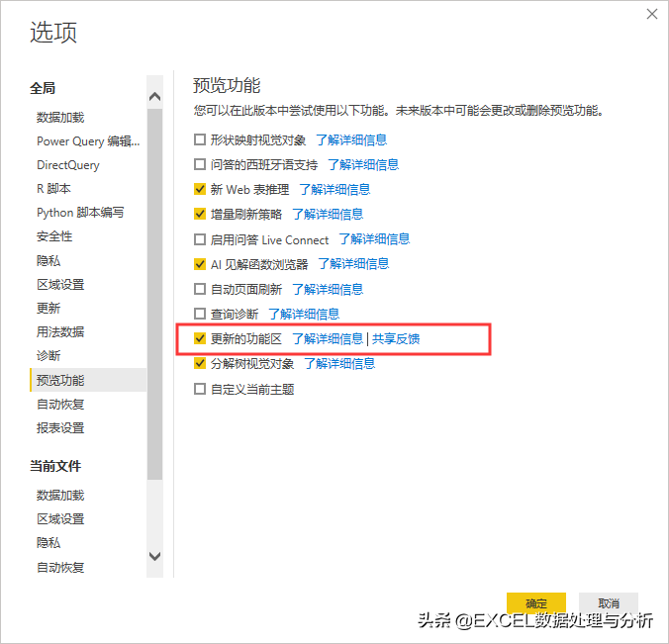Open 了解详细信息 link for 形状映射视觉对象
Screen dimensions: 669x644
(x=351, y=139)
